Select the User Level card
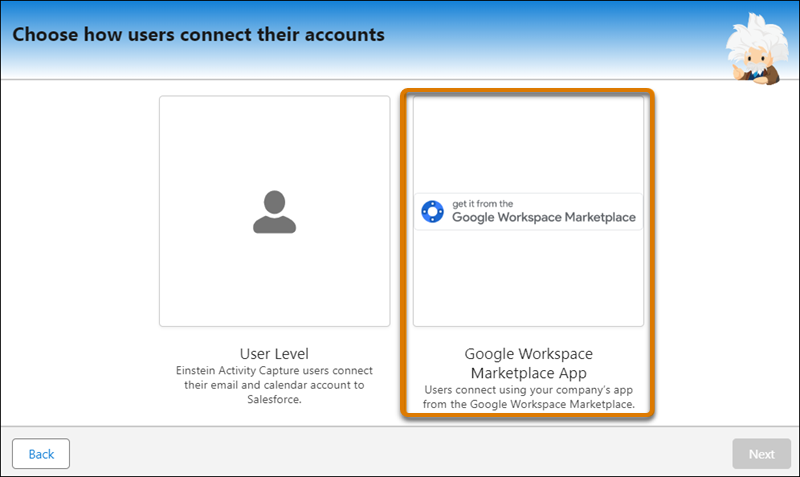800x477 pixels. (274, 211)
